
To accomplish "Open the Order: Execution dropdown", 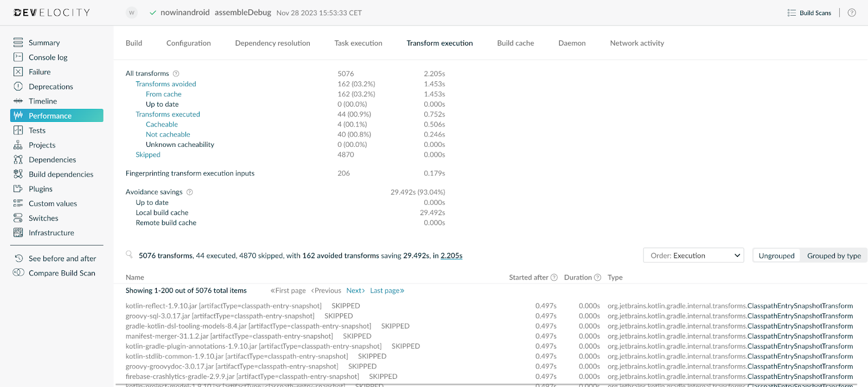I will pos(693,255).
